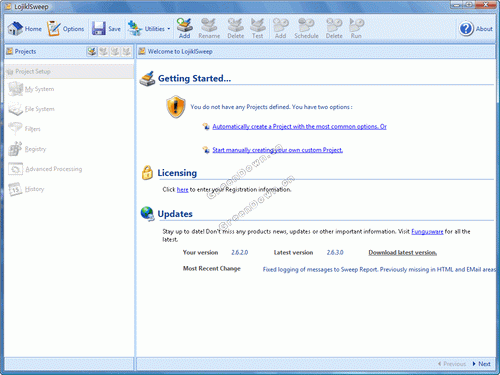500x375 pixels.
Task: Click the Projects panel title icon
Action: tap(10, 51)
